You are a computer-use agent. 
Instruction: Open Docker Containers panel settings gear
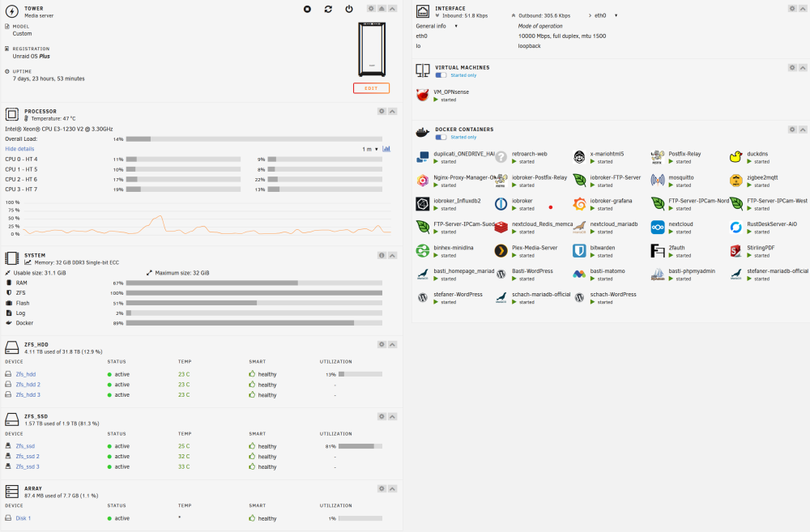[x=792, y=130]
